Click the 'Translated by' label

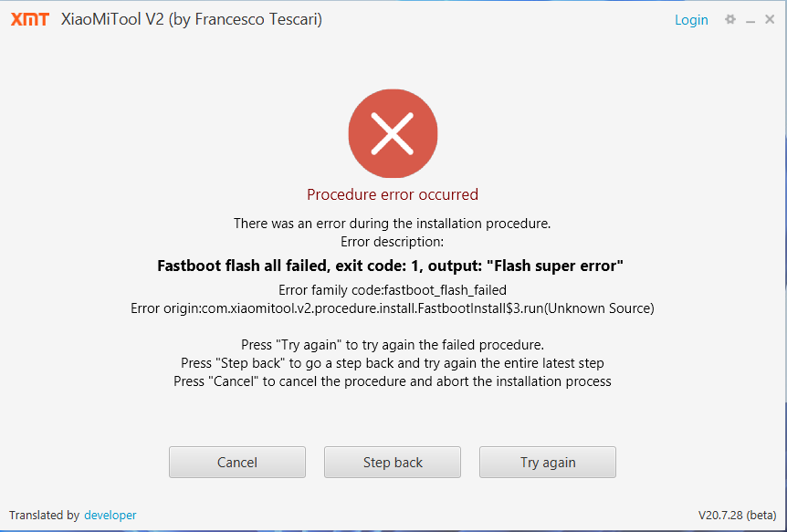[x=44, y=516]
